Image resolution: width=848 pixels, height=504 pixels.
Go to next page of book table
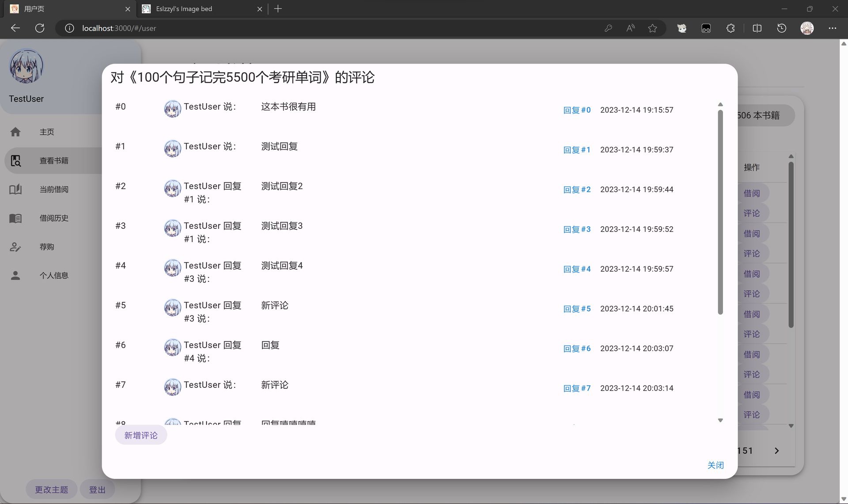coord(776,451)
